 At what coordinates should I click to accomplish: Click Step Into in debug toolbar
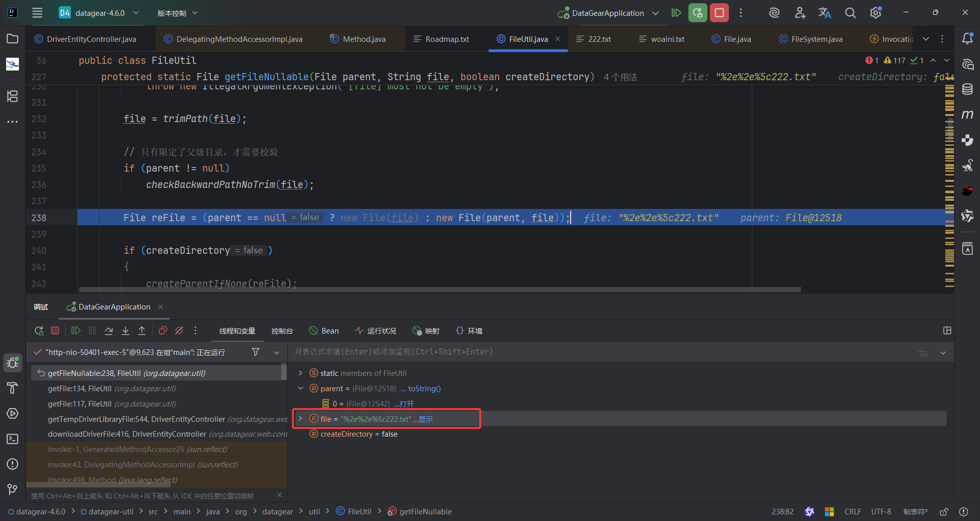[126, 331]
